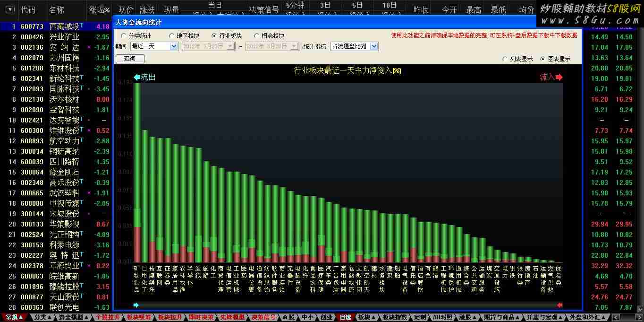Select the 分类统计 radio button
Viewport: 644px width, 322px height.
[x=124, y=36]
